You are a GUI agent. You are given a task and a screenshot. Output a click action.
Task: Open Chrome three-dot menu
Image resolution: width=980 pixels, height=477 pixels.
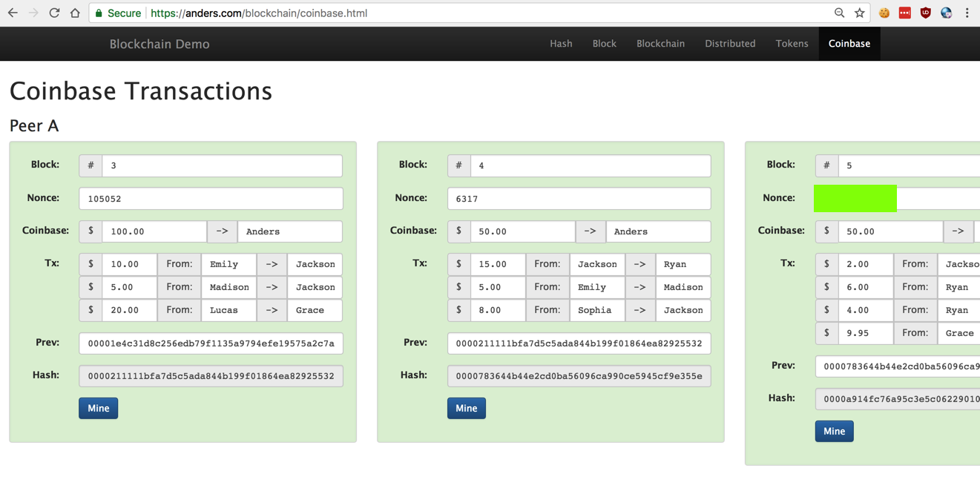click(967, 13)
